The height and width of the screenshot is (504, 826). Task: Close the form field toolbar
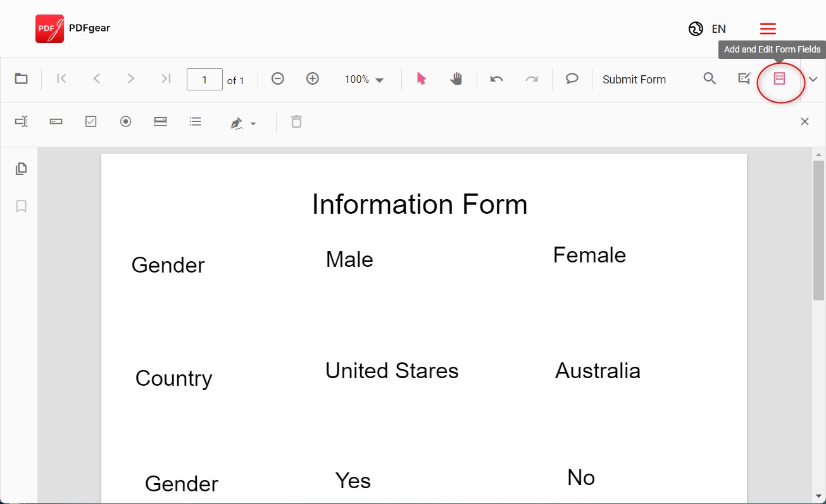coord(804,121)
